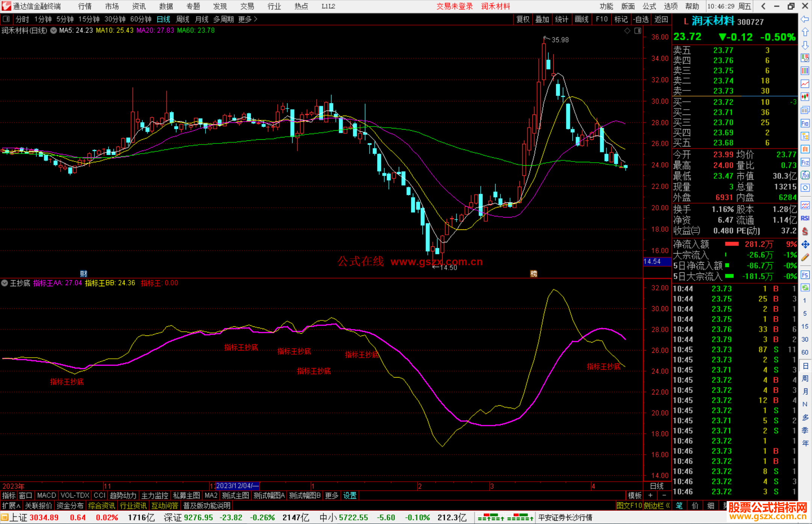812x524 pixels.
Task: Click the blue left-arrow back icon in sidebar
Action: pos(805,19)
